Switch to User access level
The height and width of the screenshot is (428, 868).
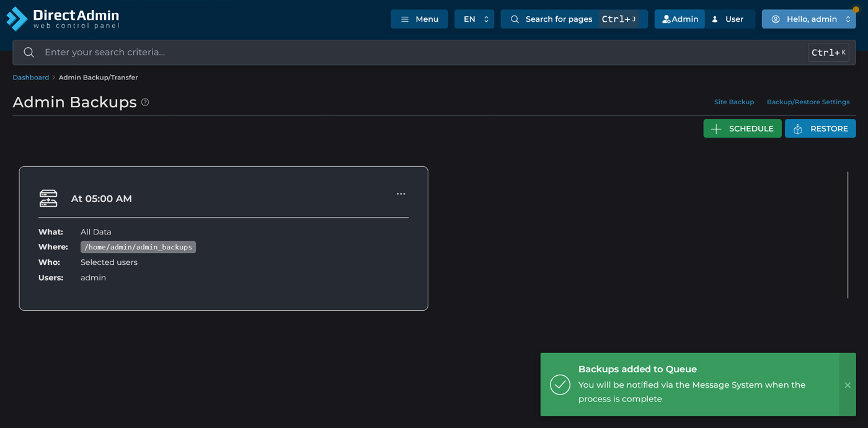tap(728, 19)
